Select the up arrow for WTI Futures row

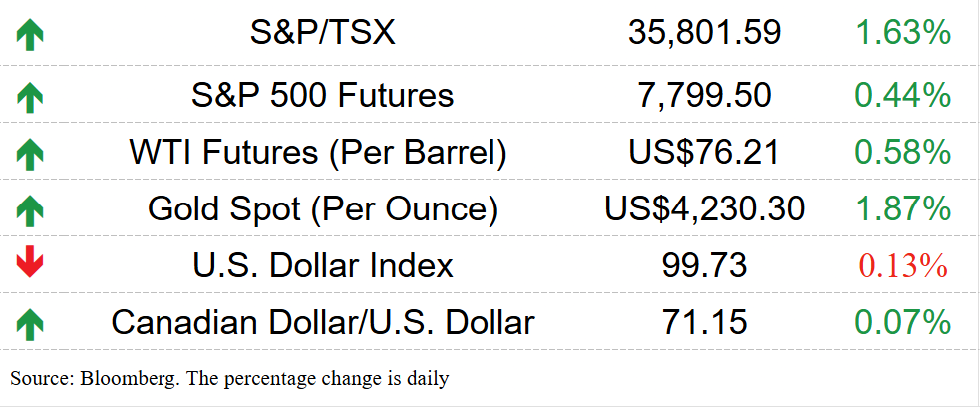click(29, 155)
